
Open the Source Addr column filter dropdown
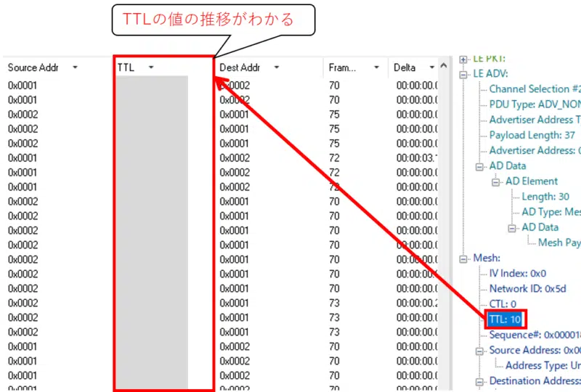[x=75, y=68]
